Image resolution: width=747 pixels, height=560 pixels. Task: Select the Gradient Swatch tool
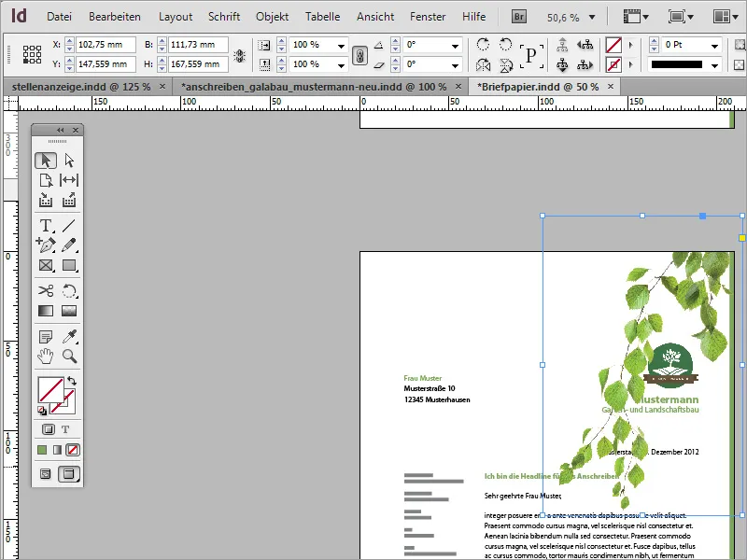tap(46, 311)
